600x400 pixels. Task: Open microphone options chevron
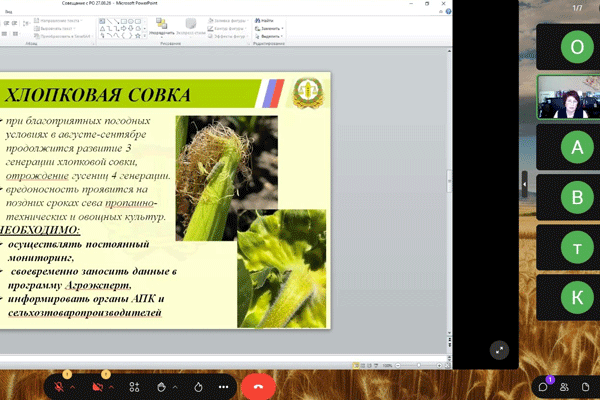point(72,387)
